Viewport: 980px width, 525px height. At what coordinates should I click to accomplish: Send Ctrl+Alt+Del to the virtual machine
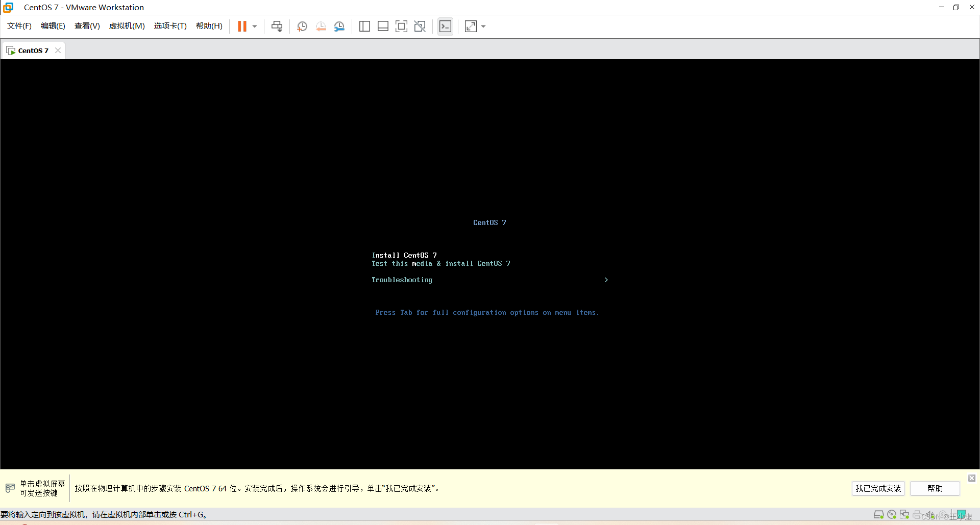tap(277, 27)
